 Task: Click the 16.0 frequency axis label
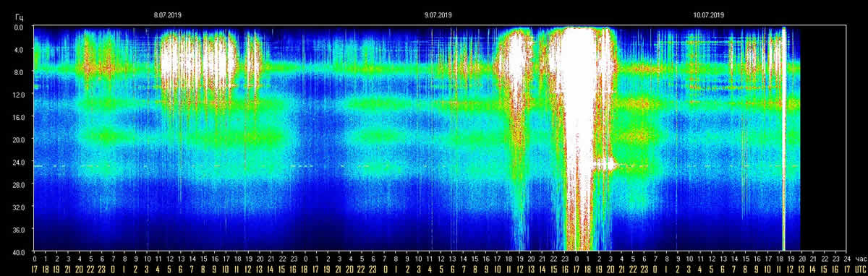19,117
